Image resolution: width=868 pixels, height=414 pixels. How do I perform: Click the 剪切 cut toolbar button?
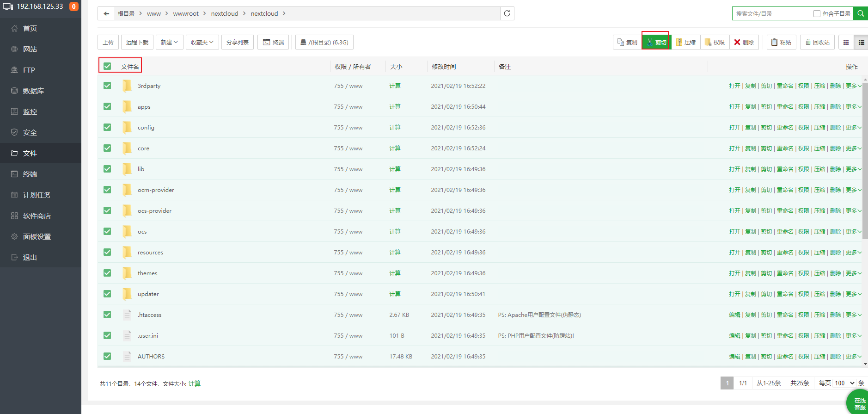(656, 42)
